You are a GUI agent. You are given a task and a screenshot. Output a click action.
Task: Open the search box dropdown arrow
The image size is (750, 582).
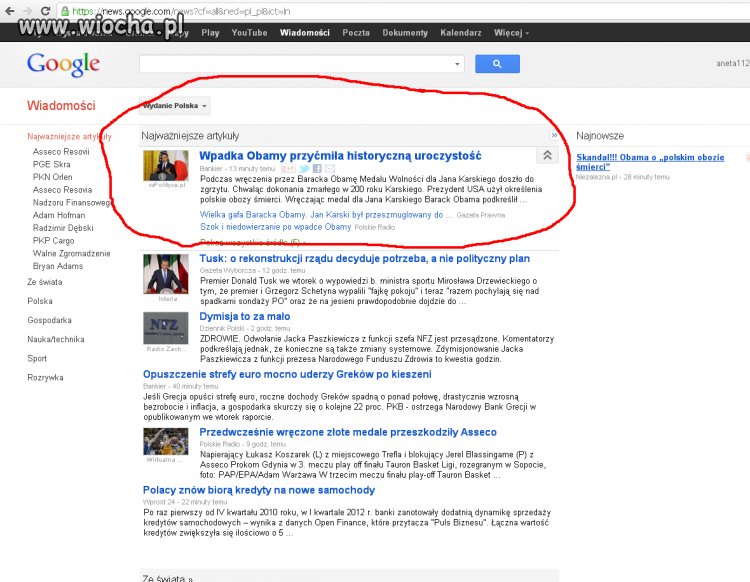click(457, 64)
